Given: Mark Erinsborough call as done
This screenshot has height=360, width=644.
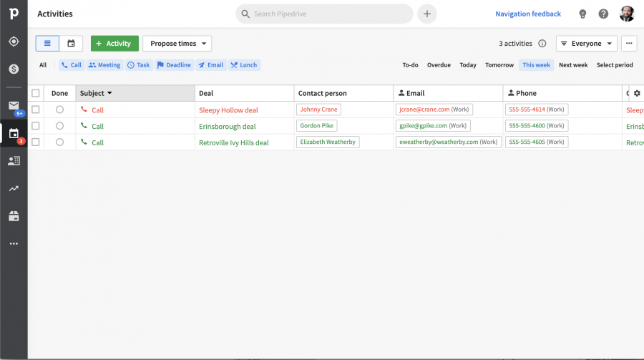Looking at the screenshot, I should pos(59,126).
